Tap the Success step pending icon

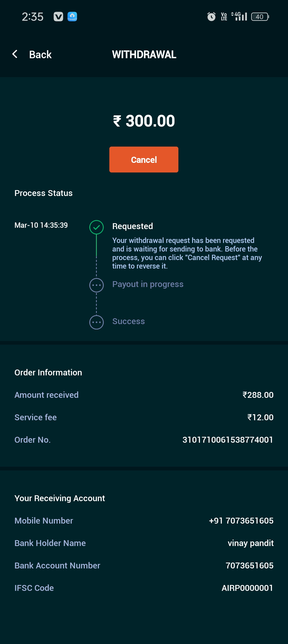(96, 322)
